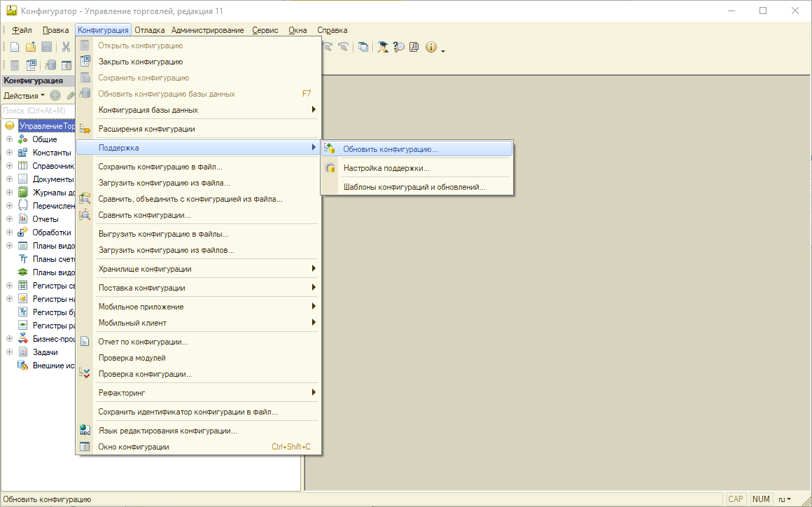Open the ru language dropdown in status bar

[x=784, y=499]
